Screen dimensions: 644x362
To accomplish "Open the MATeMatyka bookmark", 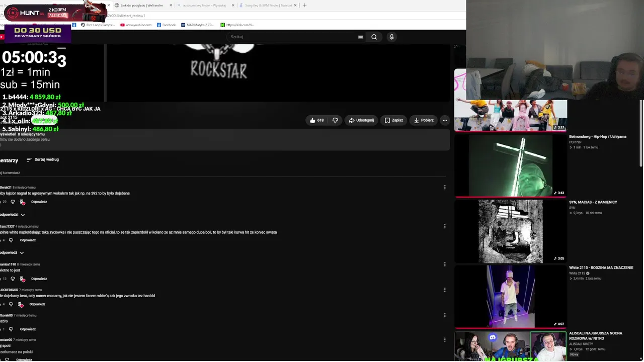I will 197,25.
